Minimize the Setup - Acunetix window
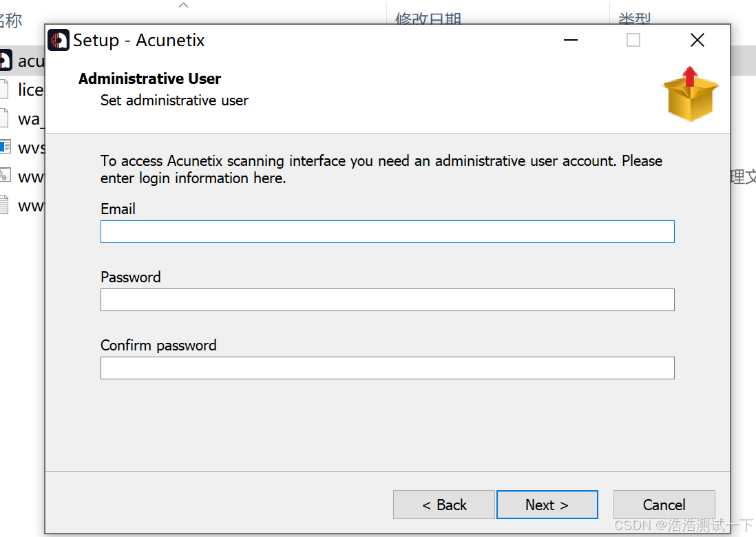 coord(570,40)
